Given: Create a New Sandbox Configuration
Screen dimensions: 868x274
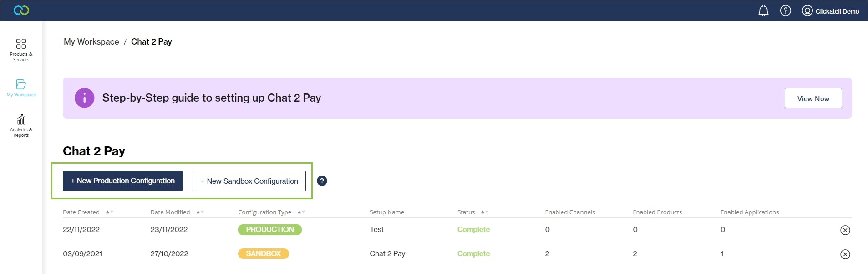Looking at the screenshot, I should pyautogui.click(x=249, y=181).
